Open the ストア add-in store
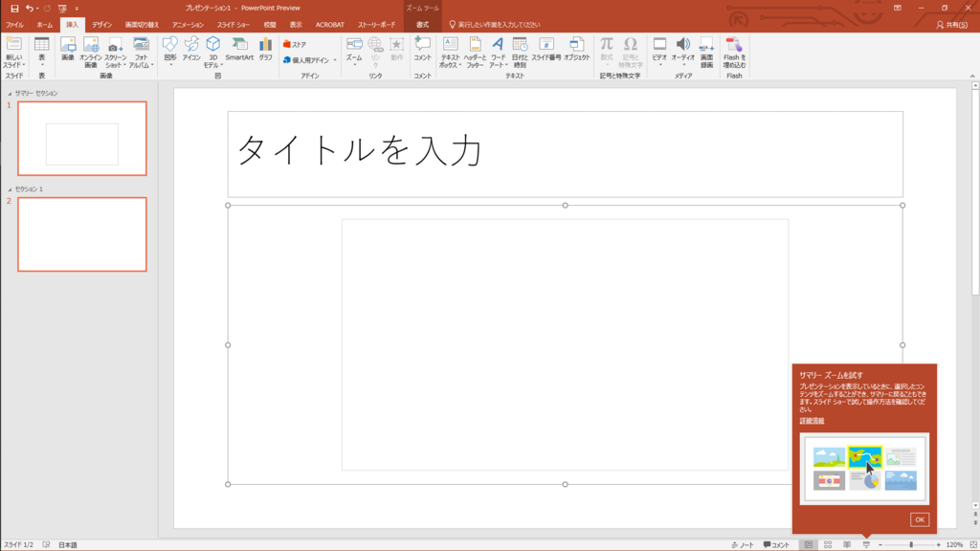Screen dimensions: 980x551 [295, 44]
